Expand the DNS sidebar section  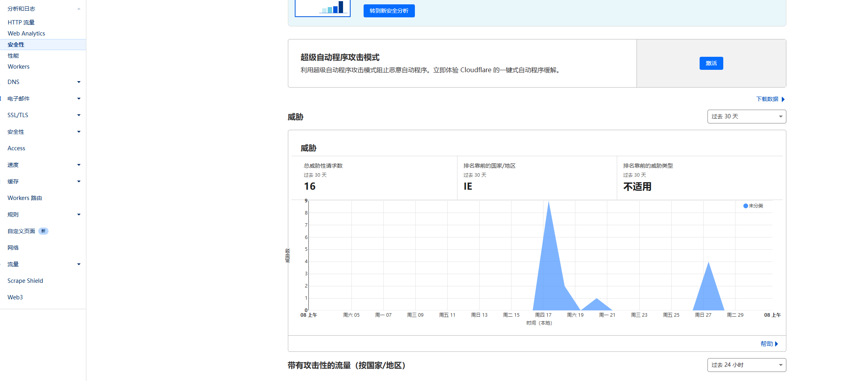pyautogui.click(x=78, y=82)
